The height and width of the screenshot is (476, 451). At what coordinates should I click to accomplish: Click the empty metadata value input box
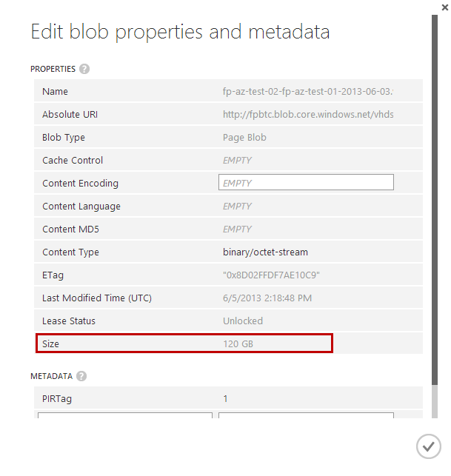(306, 417)
